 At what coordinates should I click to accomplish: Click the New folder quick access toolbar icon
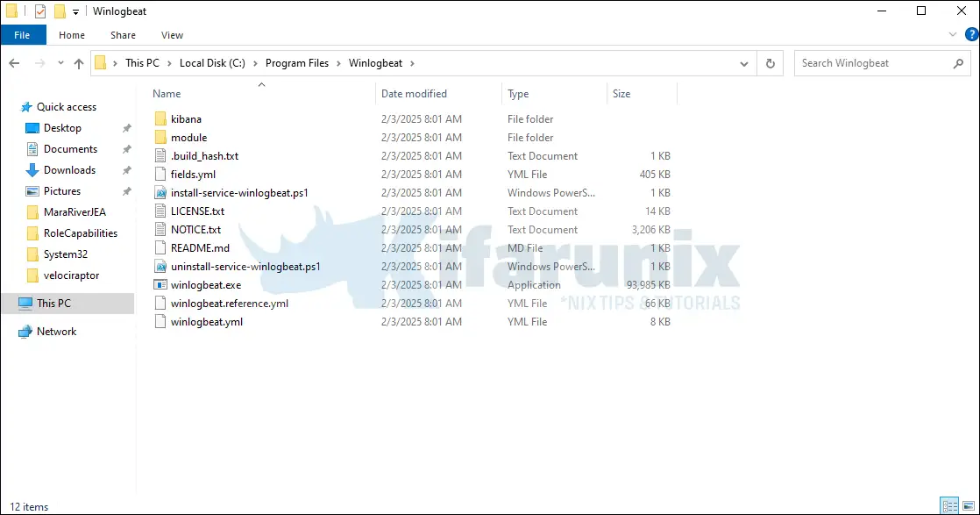pos(60,11)
